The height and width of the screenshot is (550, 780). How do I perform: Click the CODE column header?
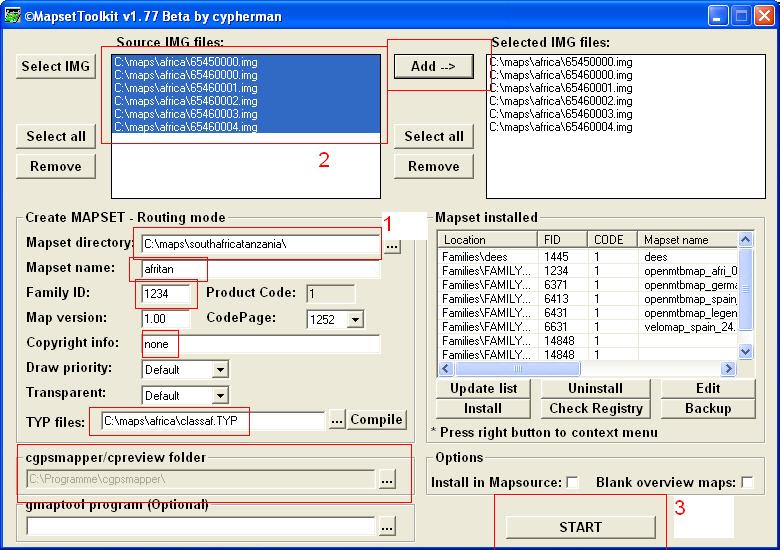[x=612, y=240]
